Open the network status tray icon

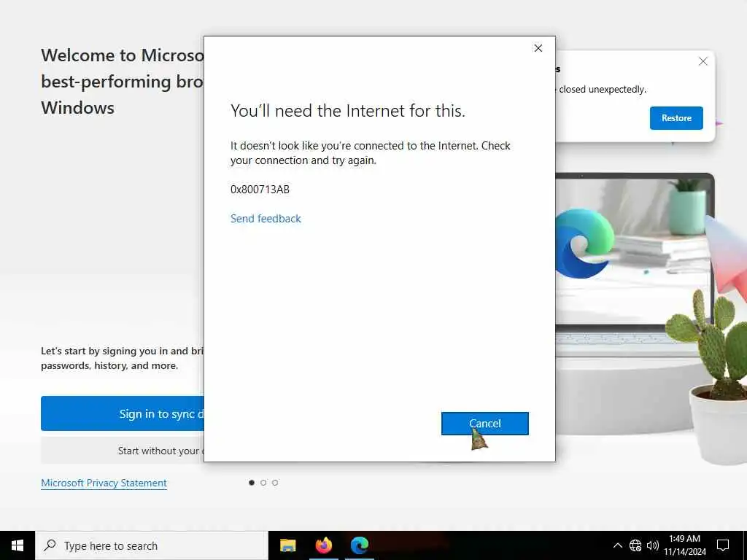click(x=635, y=545)
